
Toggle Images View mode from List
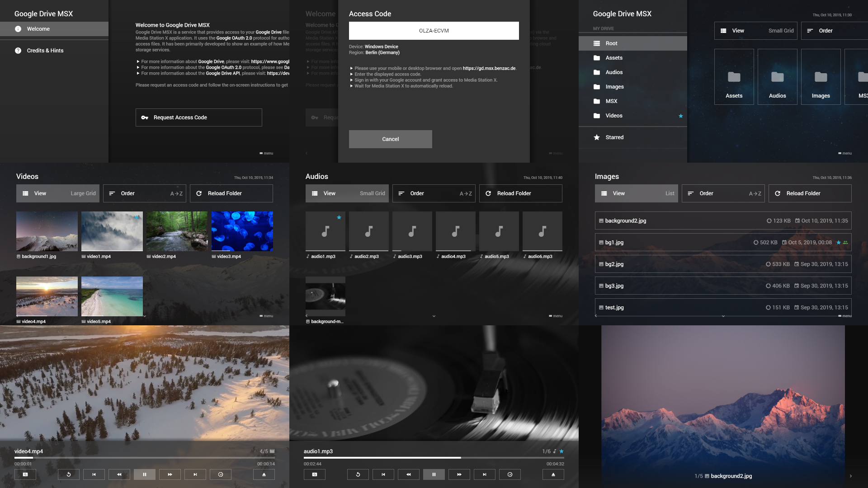pyautogui.click(x=637, y=193)
